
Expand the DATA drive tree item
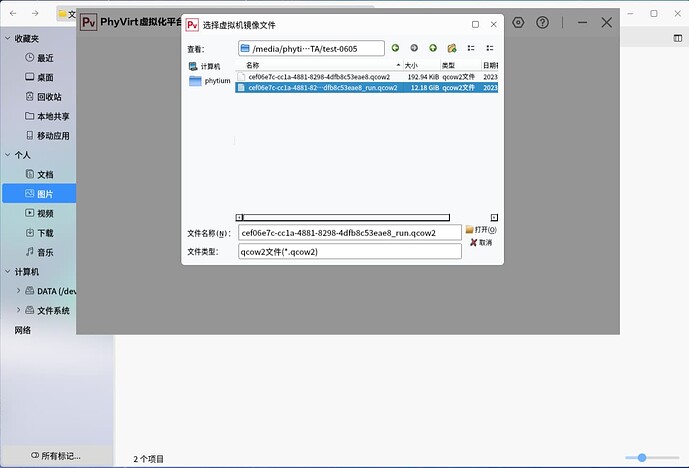[18, 290]
